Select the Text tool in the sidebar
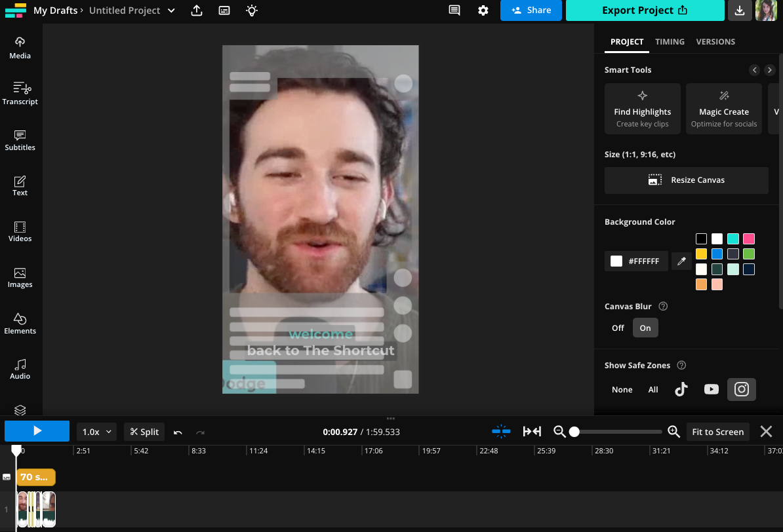The image size is (783, 532). tap(20, 185)
